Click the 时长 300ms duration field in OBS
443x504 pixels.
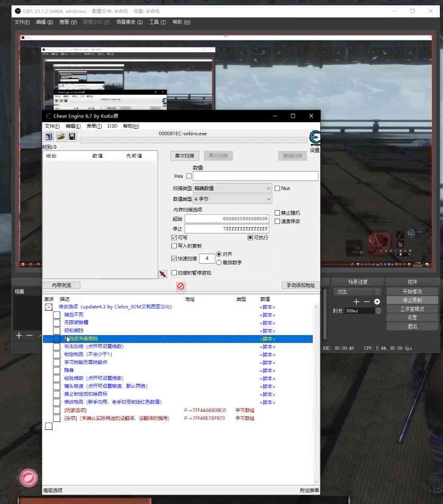[359, 311]
